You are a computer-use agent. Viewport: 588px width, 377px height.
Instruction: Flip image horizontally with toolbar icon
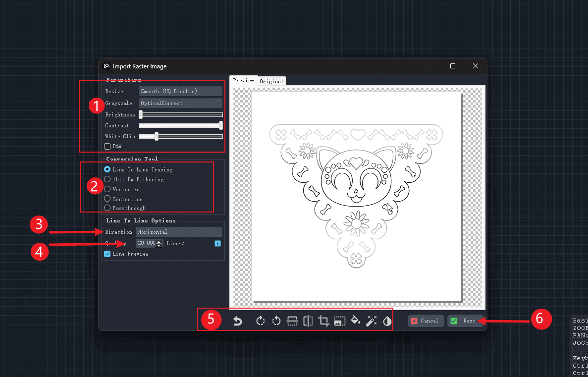click(308, 321)
